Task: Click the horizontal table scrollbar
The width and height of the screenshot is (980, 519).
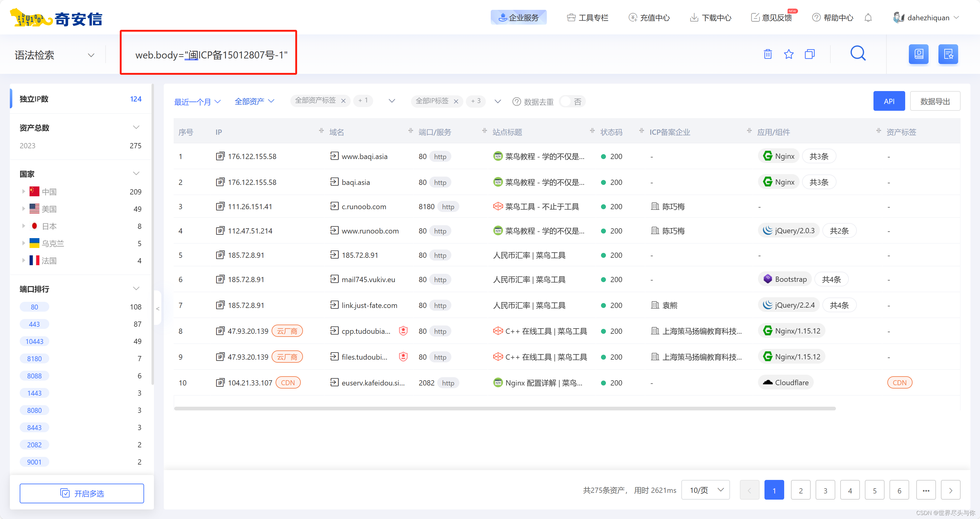Action: [x=505, y=409]
